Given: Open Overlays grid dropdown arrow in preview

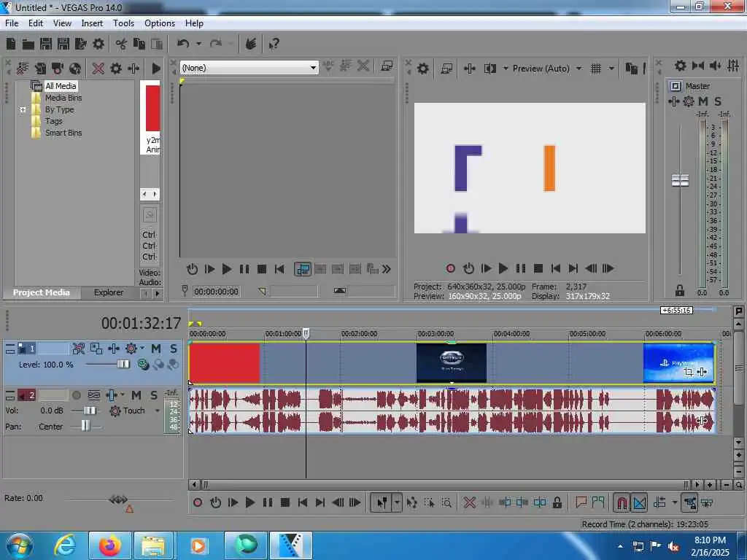Looking at the screenshot, I should pos(611,69).
